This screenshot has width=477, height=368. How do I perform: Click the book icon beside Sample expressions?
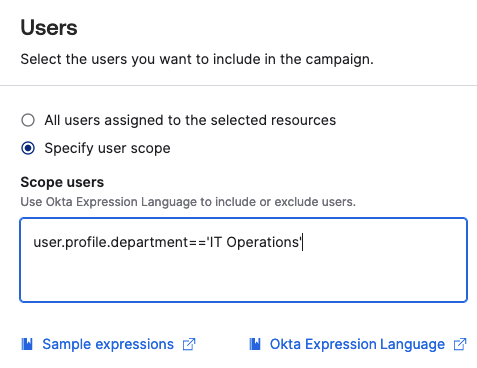(x=27, y=344)
